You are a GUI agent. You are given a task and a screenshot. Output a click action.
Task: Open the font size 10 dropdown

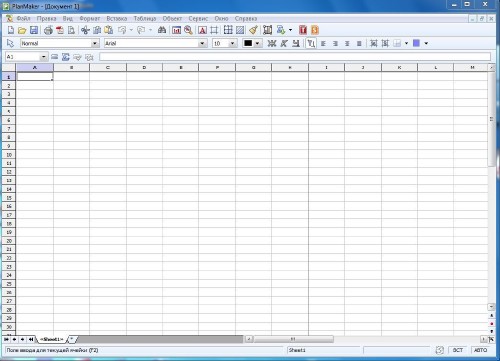click(232, 43)
